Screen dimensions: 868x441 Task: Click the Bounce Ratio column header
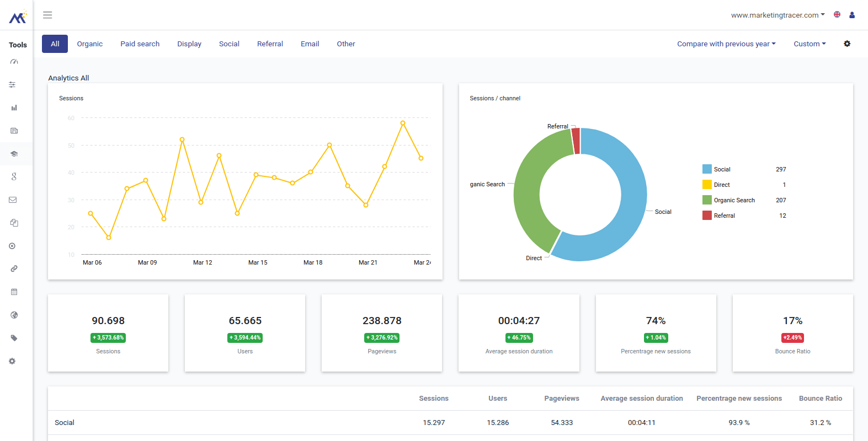pos(821,399)
